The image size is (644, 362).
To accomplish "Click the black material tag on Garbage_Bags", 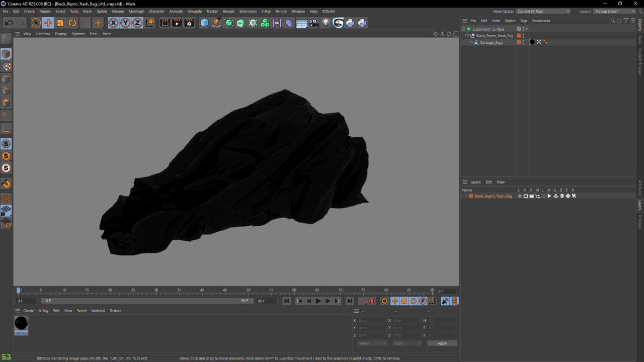I will [532, 42].
